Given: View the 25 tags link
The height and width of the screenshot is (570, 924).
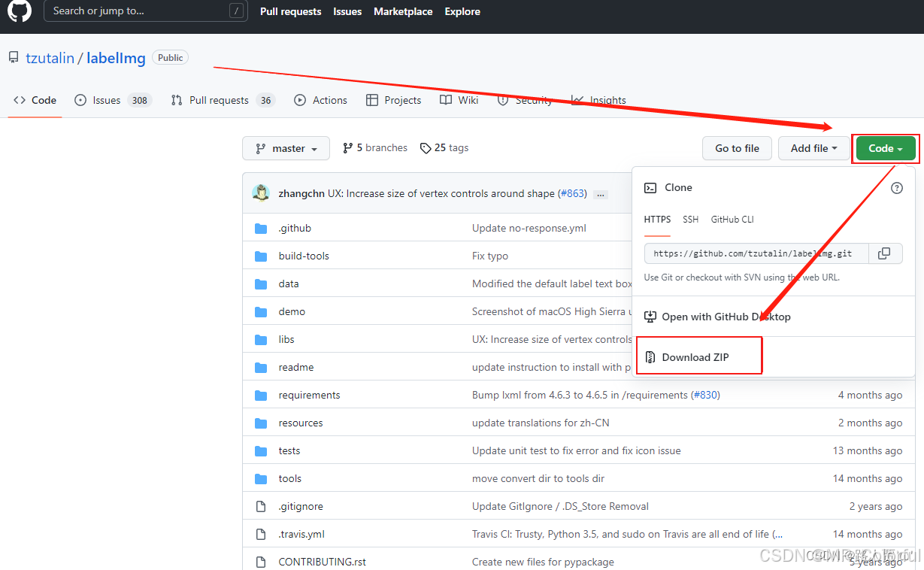Looking at the screenshot, I should pos(444,148).
